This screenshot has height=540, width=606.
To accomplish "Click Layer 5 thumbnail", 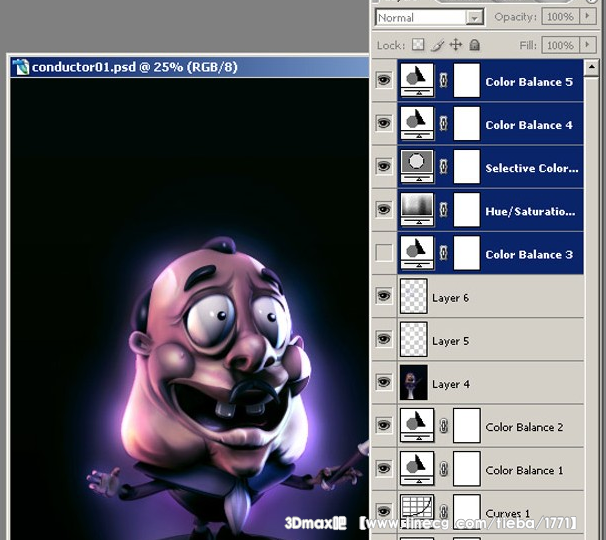I will (414, 339).
